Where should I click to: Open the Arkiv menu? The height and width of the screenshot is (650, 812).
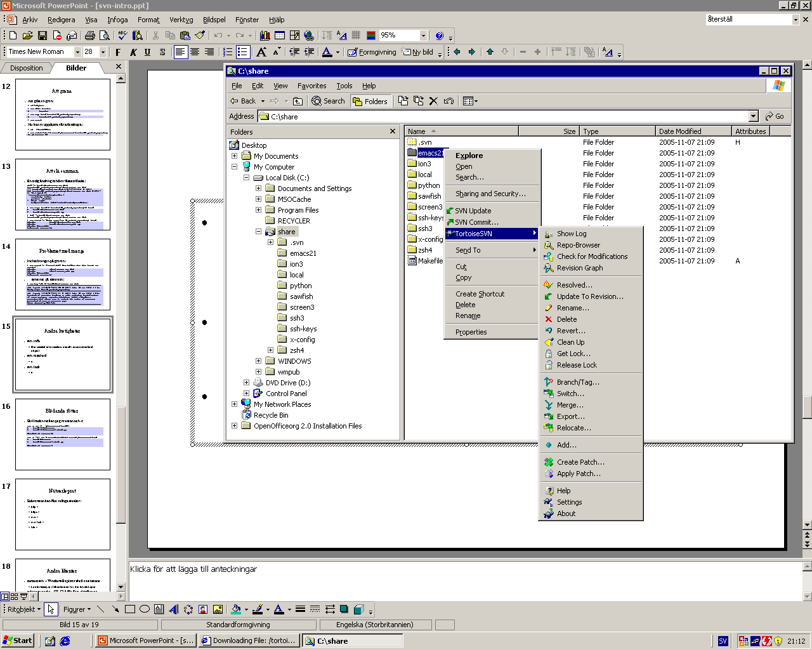point(30,20)
